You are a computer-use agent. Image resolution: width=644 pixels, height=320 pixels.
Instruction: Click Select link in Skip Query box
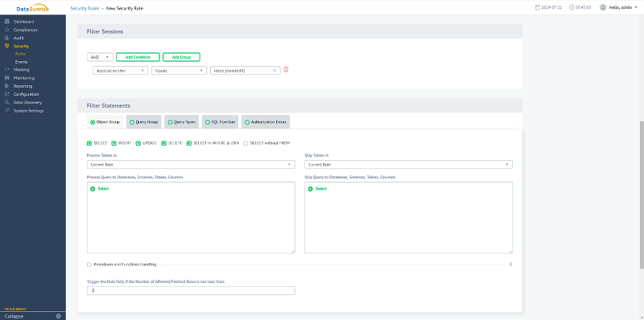(x=321, y=189)
